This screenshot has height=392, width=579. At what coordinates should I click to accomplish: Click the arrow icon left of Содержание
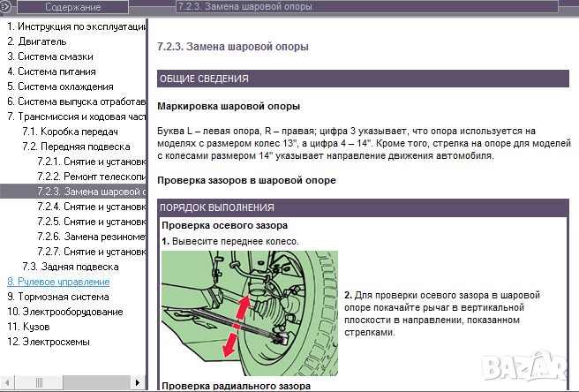click(x=7, y=7)
